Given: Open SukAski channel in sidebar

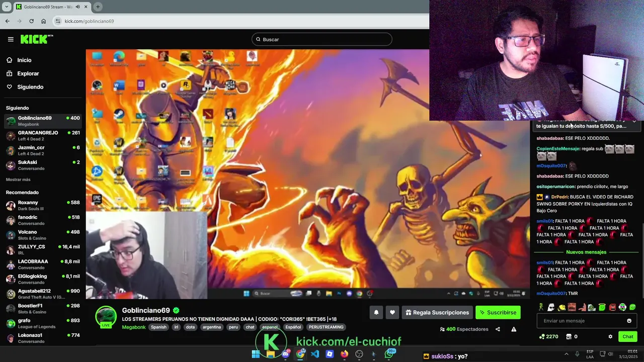Looking at the screenshot, I should click(x=43, y=165).
